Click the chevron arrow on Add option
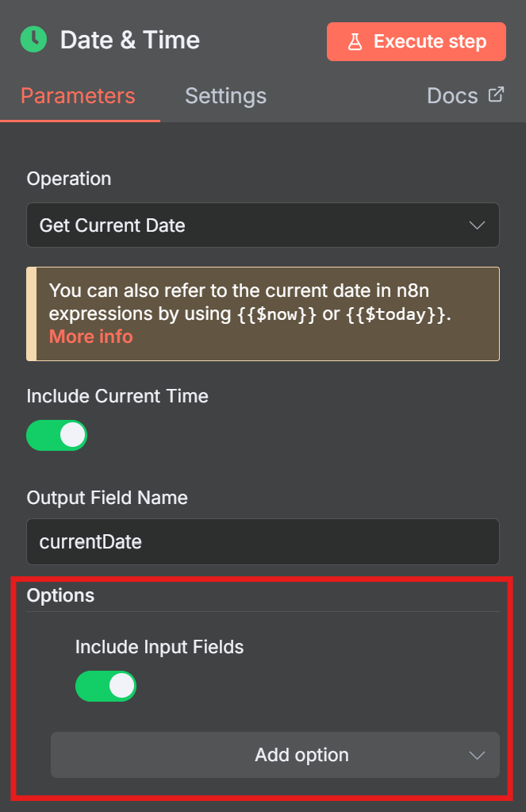 click(477, 755)
